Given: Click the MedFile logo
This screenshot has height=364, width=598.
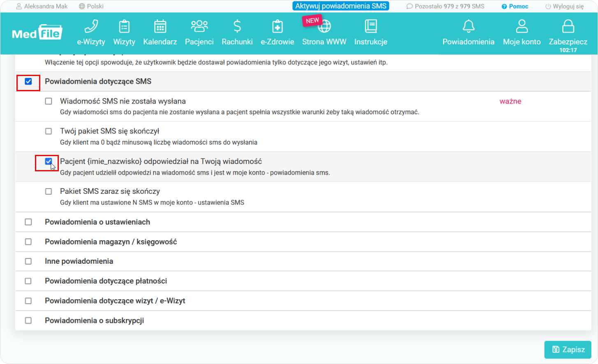Looking at the screenshot, I should [37, 33].
